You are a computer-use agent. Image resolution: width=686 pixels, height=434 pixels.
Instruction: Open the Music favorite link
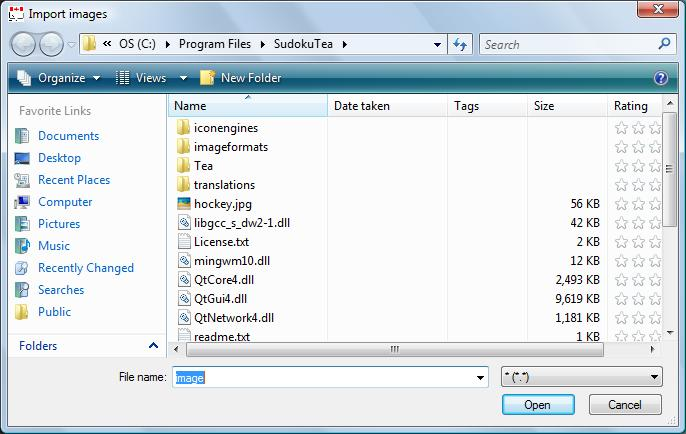[53, 246]
